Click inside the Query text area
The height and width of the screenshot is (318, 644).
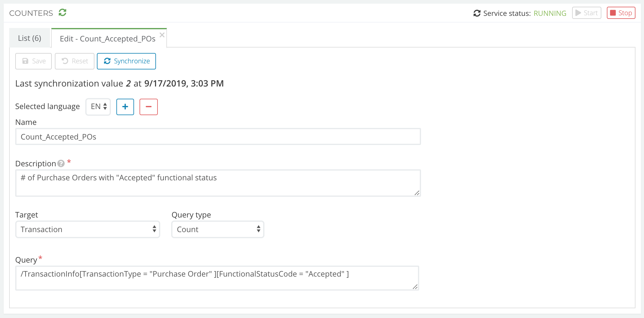217,278
